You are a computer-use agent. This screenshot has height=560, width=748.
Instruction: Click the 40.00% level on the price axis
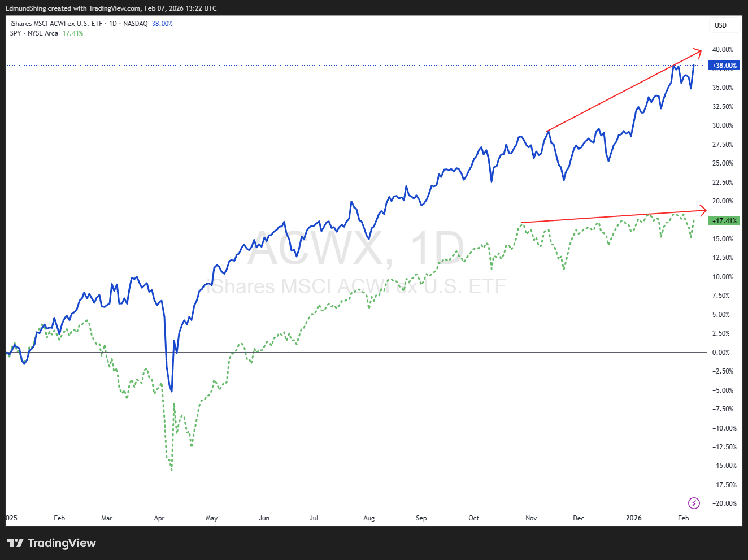(x=723, y=50)
